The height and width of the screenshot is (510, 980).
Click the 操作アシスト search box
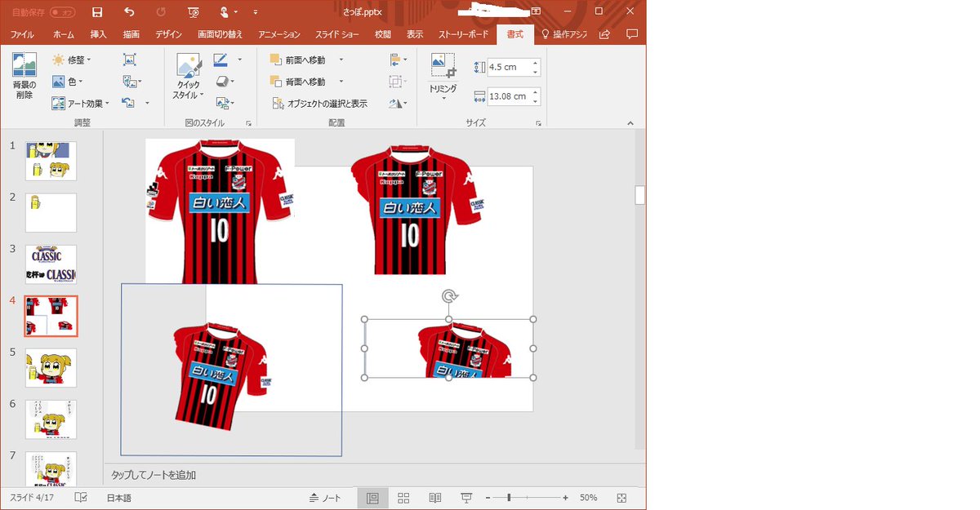(x=564, y=34)
